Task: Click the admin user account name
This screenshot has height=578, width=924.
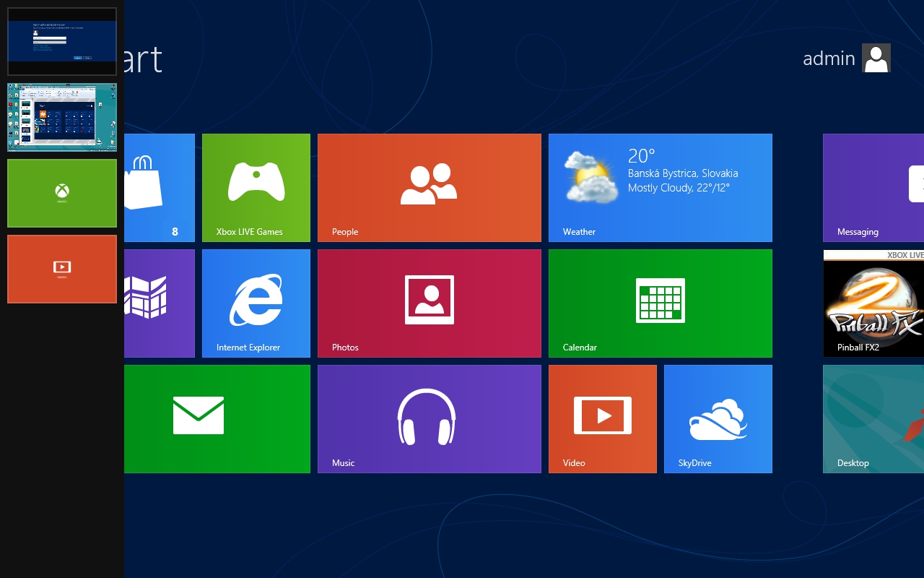Action: click(829, 58)
